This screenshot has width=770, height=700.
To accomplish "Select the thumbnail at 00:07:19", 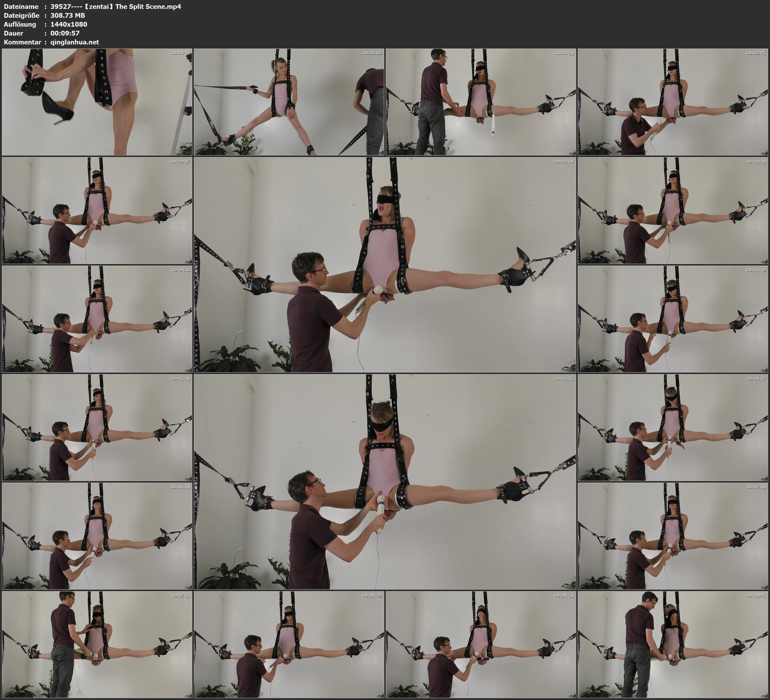I will 673,536.
